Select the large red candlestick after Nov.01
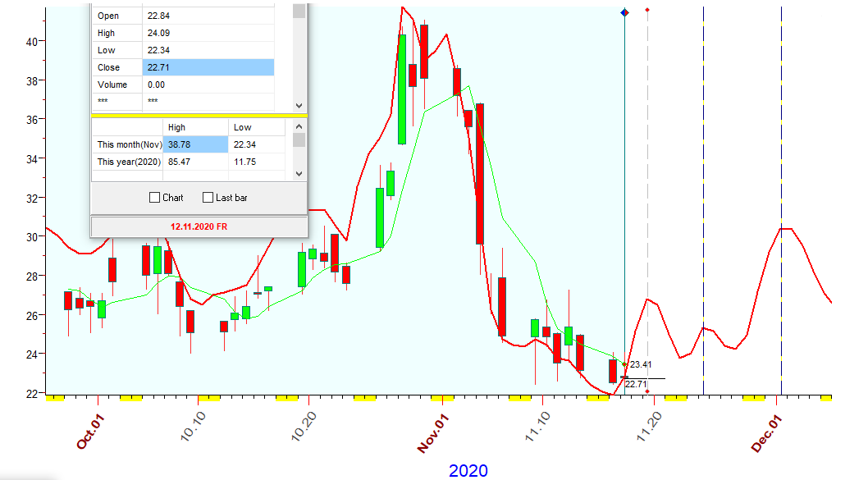 pos(480,174)
